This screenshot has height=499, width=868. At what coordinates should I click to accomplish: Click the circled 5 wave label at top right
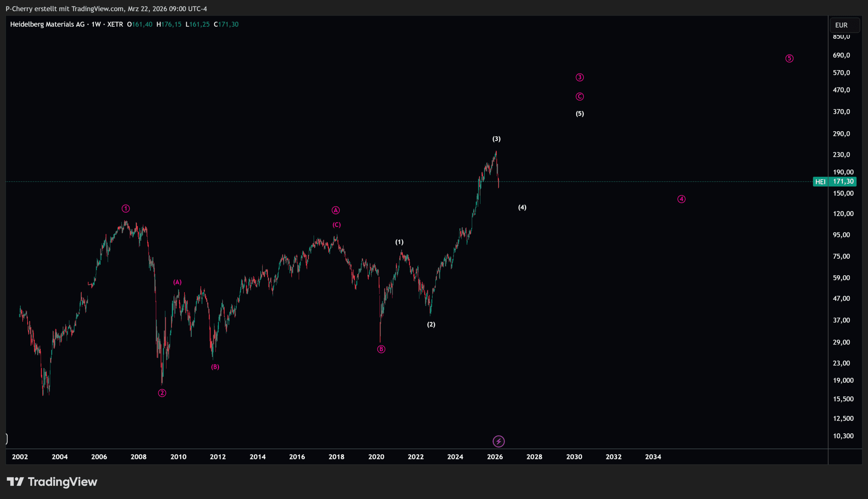coord(789,59)
